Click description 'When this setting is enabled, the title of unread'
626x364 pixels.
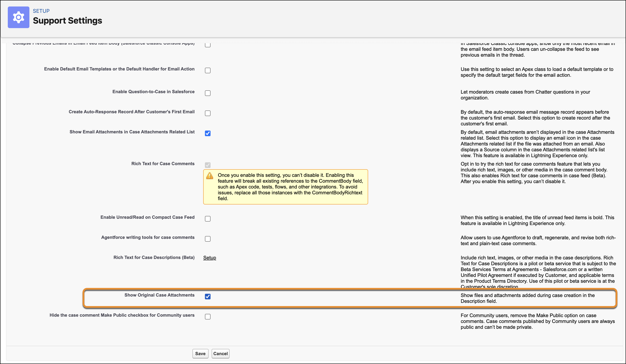(537, 220)
